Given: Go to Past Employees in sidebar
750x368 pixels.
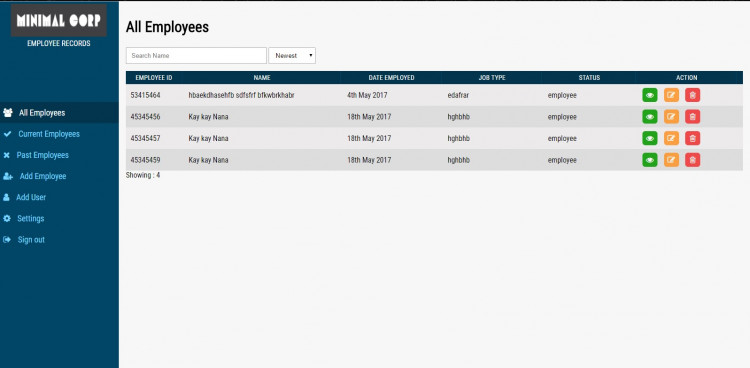Looking at the screenshot, I should point(43,155).
